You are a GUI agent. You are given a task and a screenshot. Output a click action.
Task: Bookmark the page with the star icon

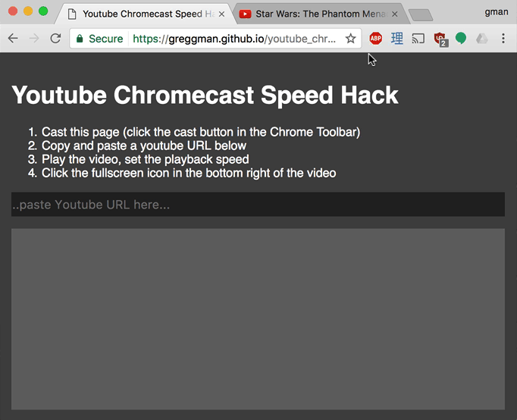click(x=350, y=39)
